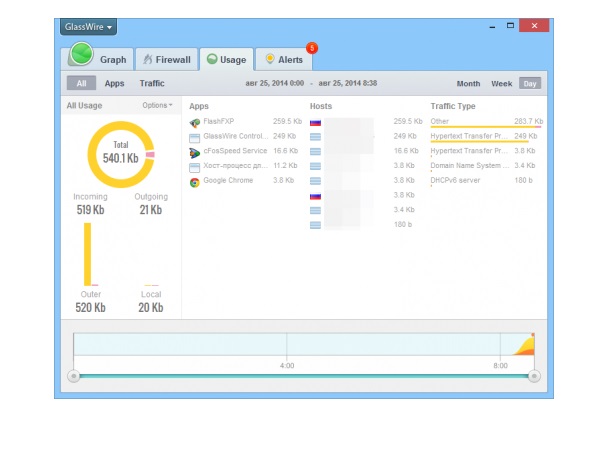The image size is (614, 460).
Task: Click the Хост-процесс app icon
Action: tap(195, 168)
